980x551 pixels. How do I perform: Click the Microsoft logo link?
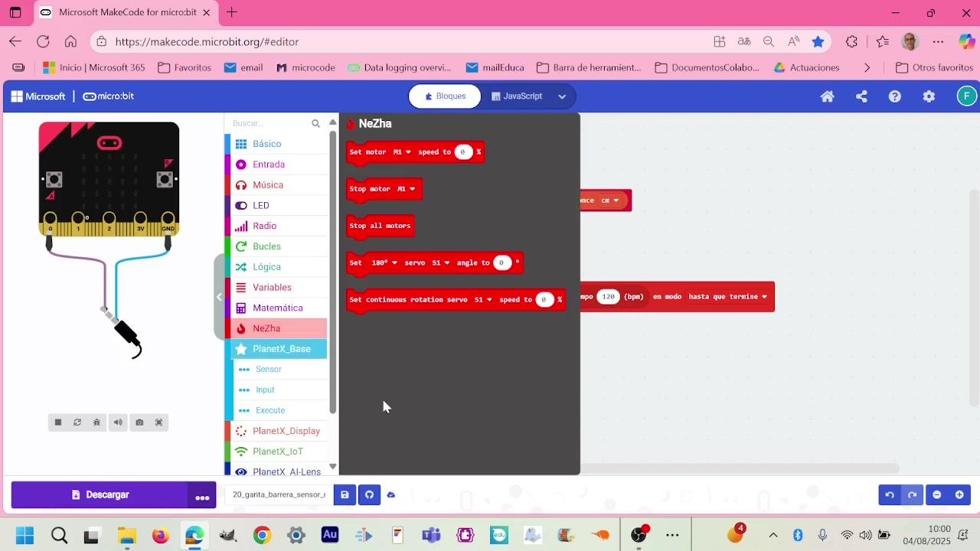pyautogui.click(x=38, y=96)
